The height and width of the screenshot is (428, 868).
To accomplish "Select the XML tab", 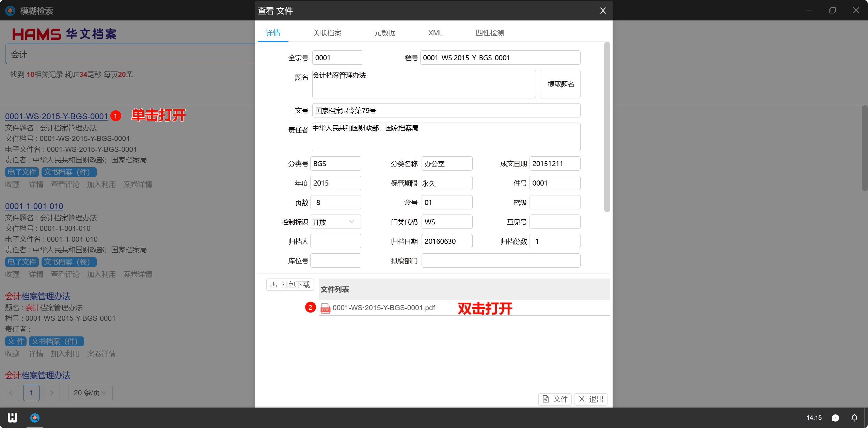I will click(x=435, y=33).
